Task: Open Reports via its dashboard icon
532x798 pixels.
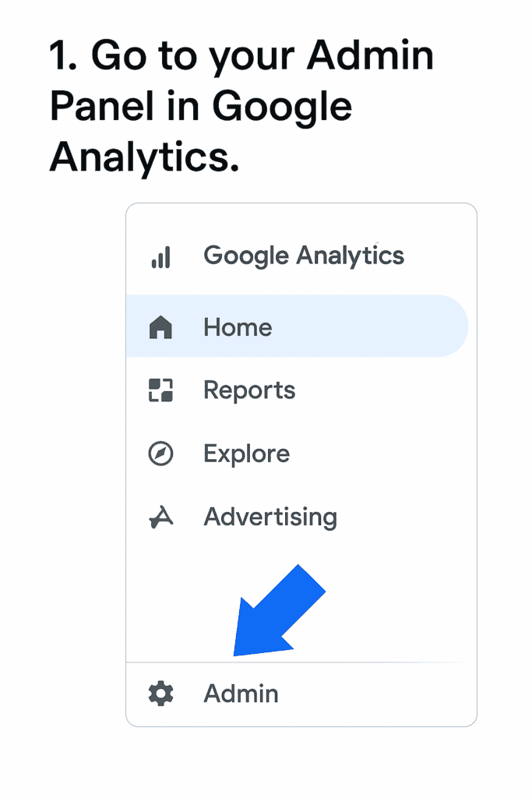Action: click(160, 390)
